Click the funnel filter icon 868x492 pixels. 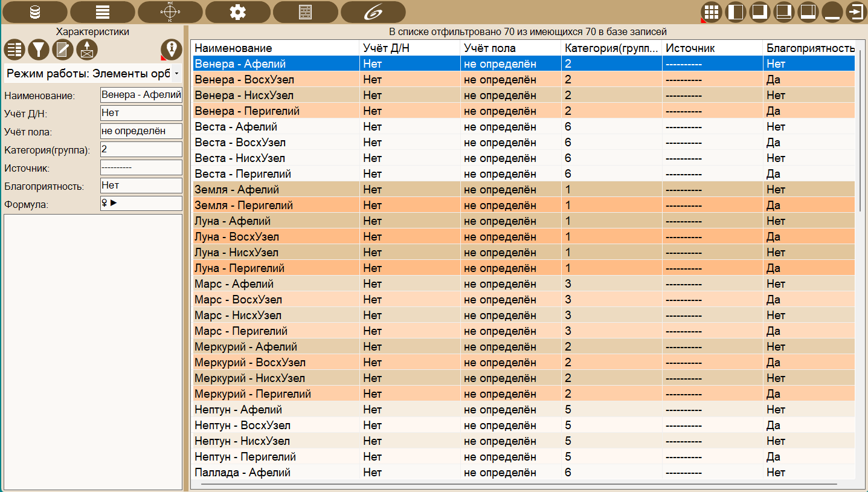point(39,50)
